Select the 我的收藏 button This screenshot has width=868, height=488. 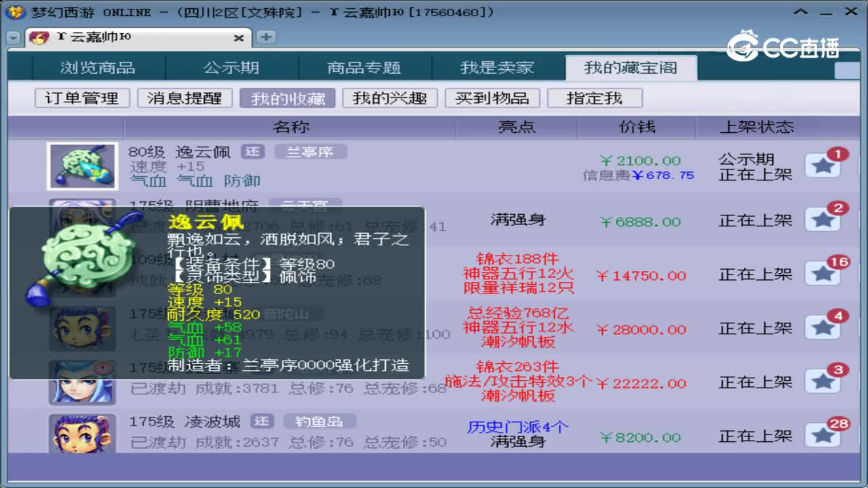coord(287,98)
